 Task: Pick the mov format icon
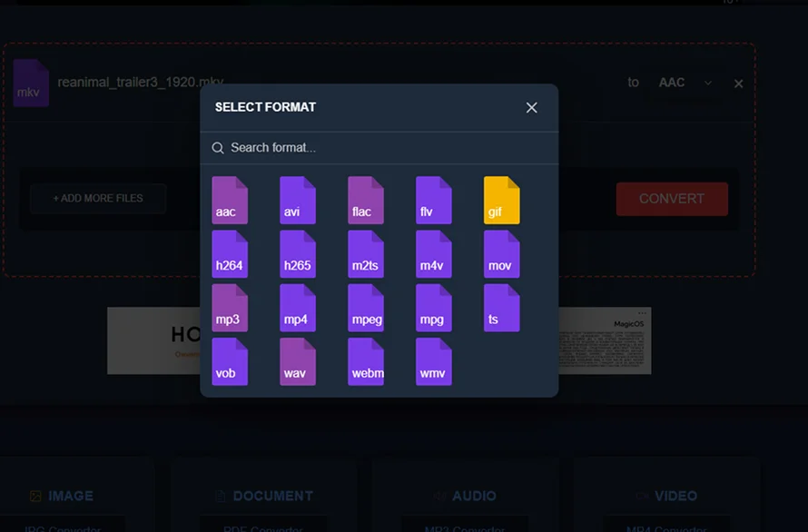(x=502, y=254)
